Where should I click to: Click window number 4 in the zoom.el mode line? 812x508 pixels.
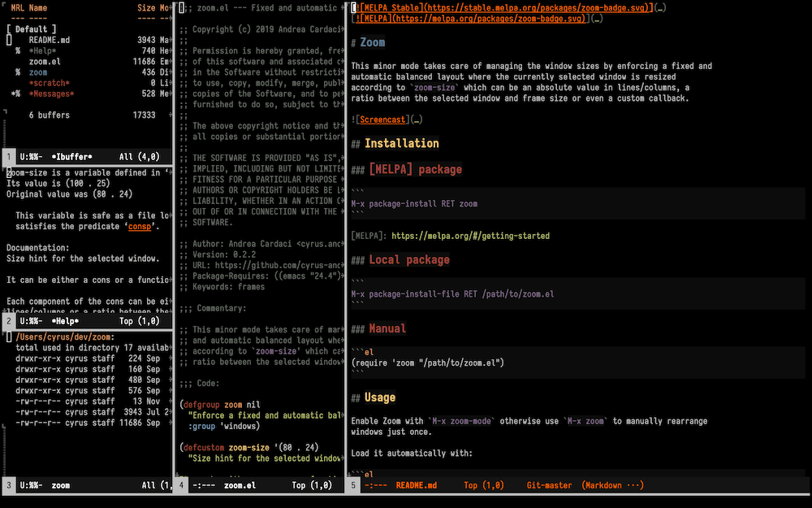[181, 486]
